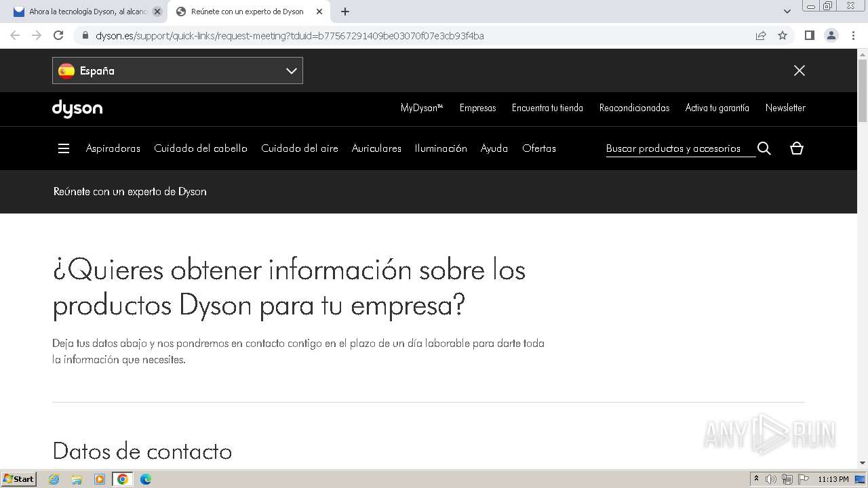Viewport: 868px width, 488px height.
Task: Open Ofertas menu
Action: click(539, 148)
